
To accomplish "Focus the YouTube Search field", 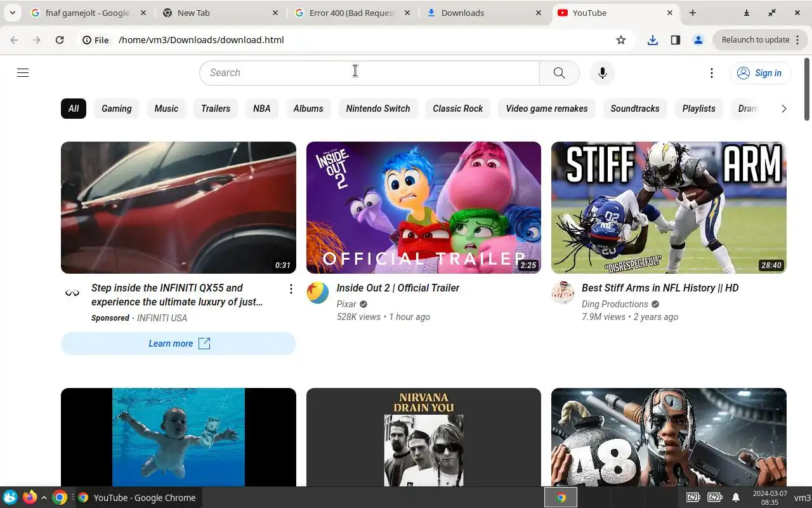I will pos(369,73).
